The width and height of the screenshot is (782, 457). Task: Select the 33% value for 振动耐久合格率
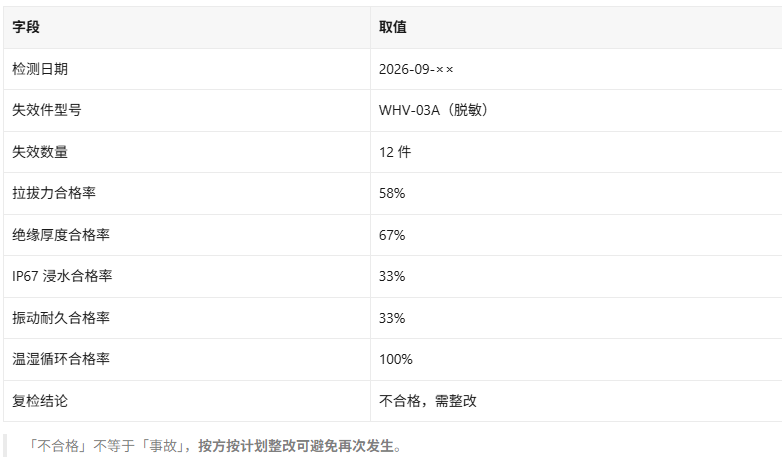coord(392,318)
